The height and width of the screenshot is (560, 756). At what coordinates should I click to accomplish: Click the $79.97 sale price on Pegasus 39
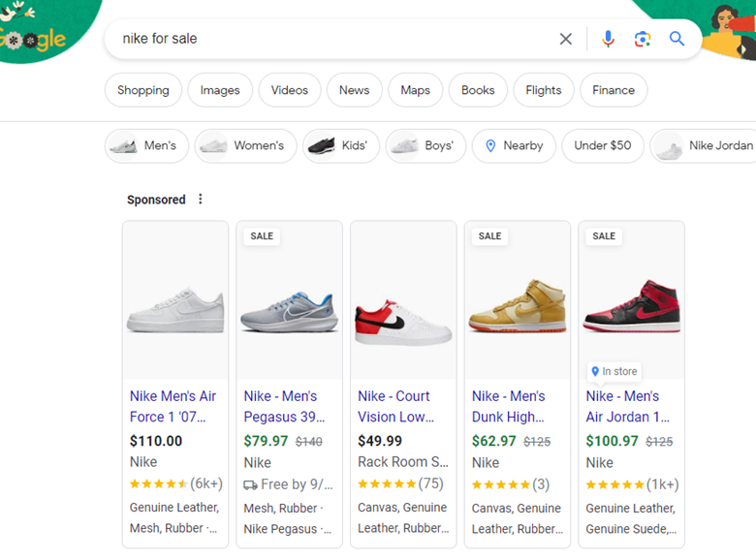click(266, 441)
